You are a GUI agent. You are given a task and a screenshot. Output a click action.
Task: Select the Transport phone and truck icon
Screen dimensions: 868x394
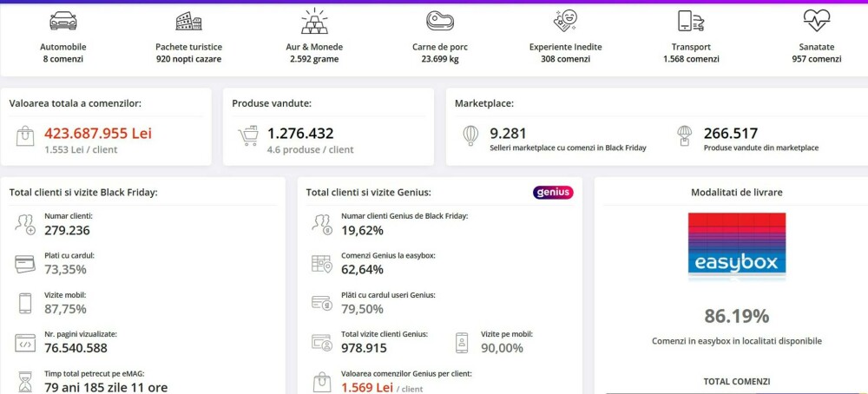coord(691,21)
